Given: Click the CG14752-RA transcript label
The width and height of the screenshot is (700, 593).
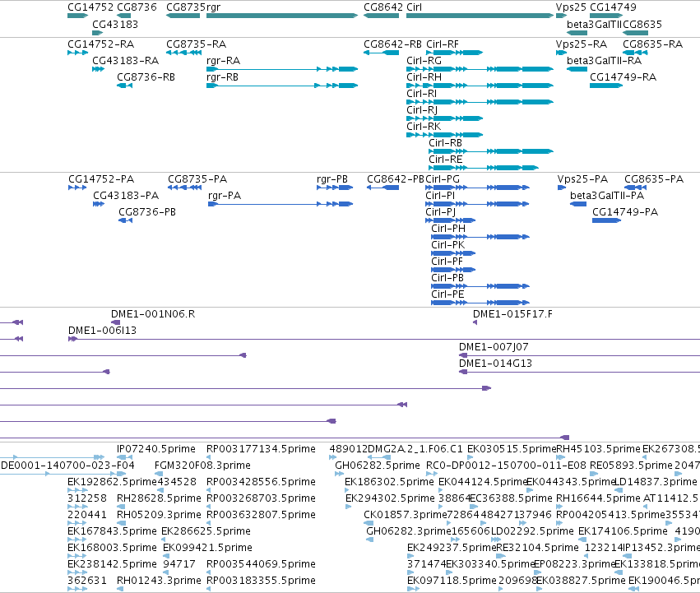Looking at the screenshot, I should click(x=101, y=44).
